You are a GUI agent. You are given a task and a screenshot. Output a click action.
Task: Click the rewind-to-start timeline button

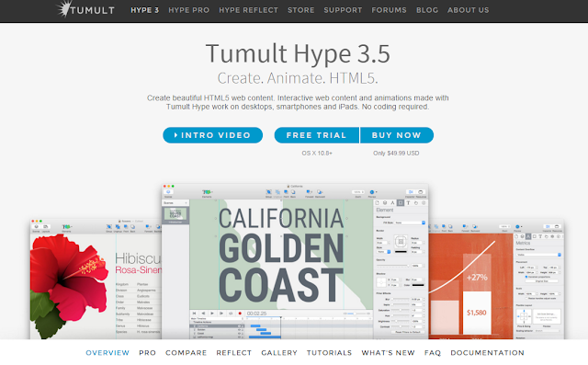[194, 314]
